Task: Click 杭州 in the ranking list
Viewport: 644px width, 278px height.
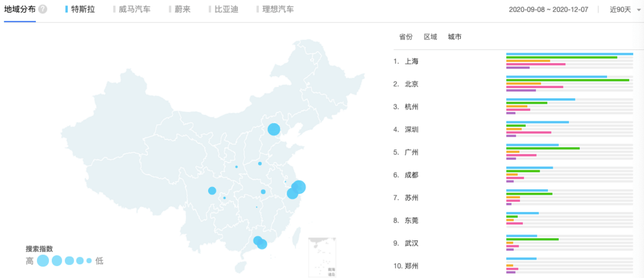Action: pos(411,107)
